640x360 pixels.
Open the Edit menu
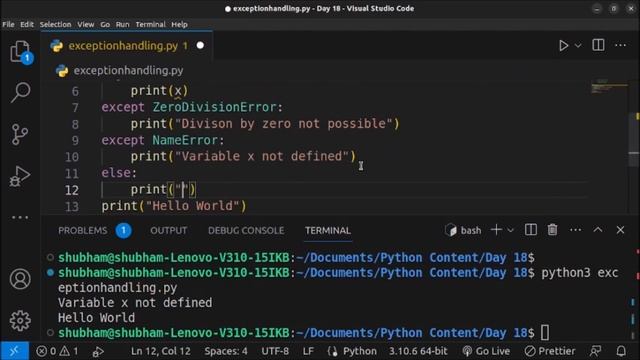(x=27, y=24)
